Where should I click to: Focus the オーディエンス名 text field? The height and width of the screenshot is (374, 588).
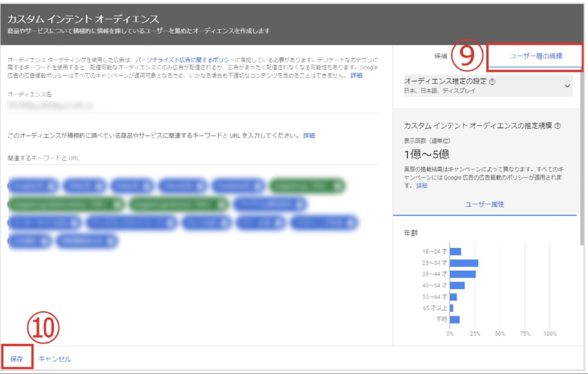191,106
